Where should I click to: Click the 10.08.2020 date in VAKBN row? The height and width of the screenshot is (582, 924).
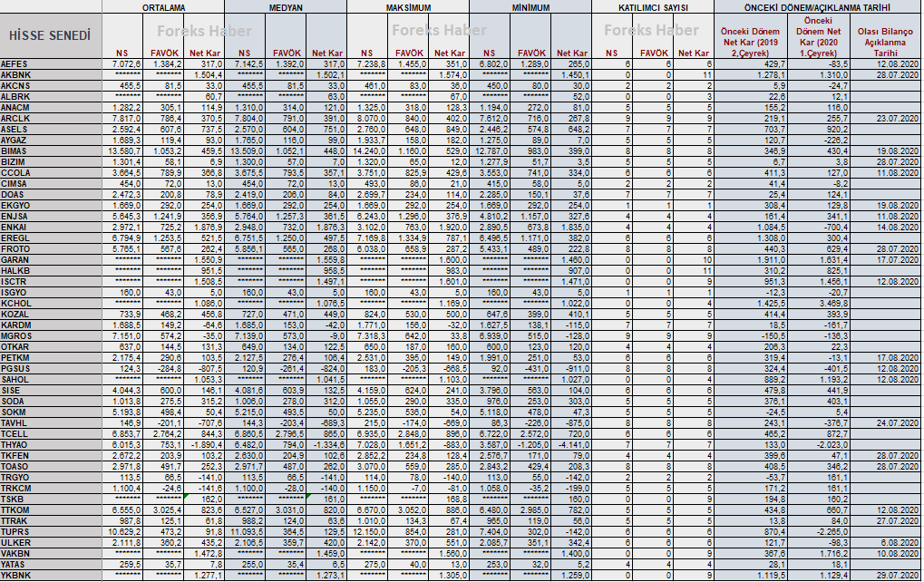click(x=898, y=554)
